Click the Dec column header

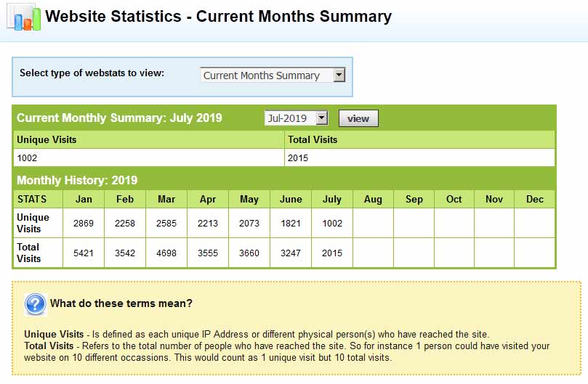pyautogui.click(x=534, y=199)
